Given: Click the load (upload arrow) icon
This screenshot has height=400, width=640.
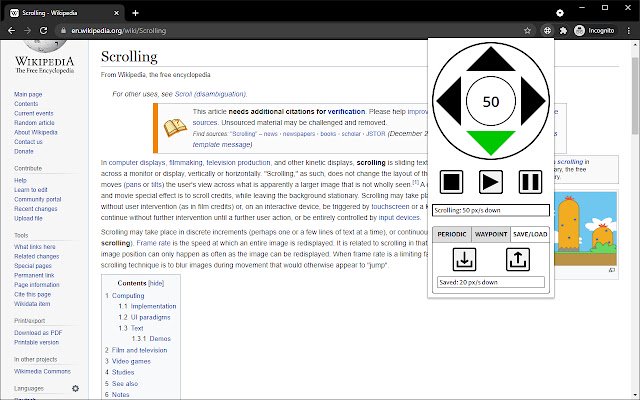Looking at the screenshot, I should 518,260.
